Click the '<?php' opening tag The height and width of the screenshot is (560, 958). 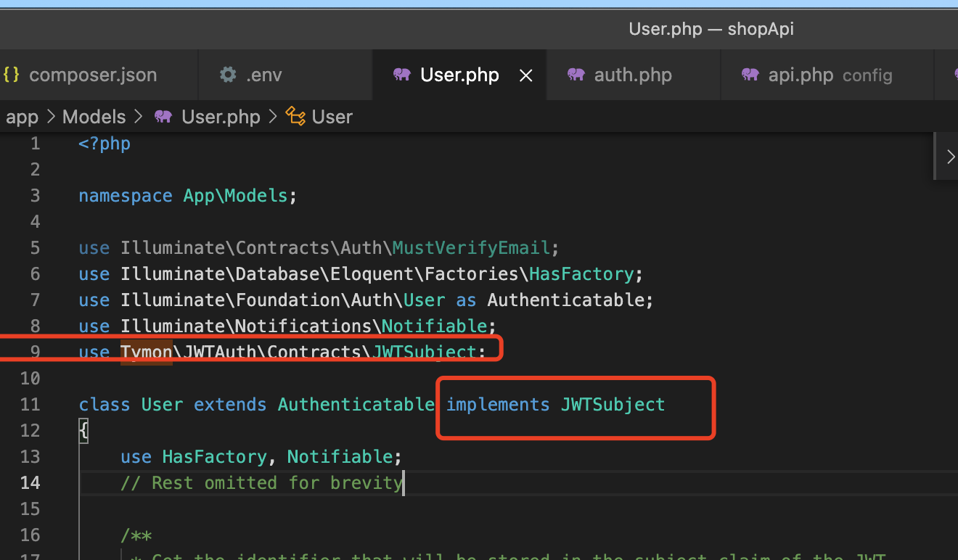pos(105,144)
